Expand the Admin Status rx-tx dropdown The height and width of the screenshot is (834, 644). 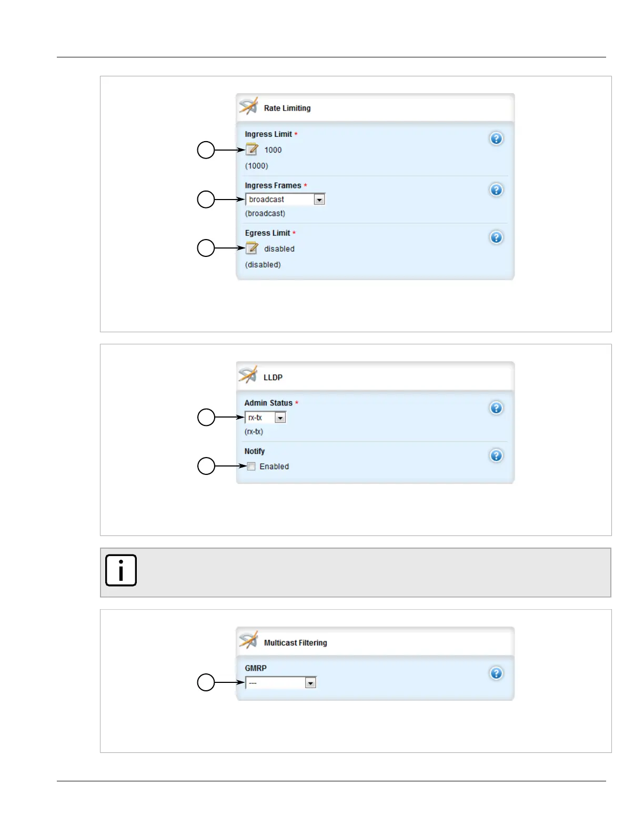point(280,418)
